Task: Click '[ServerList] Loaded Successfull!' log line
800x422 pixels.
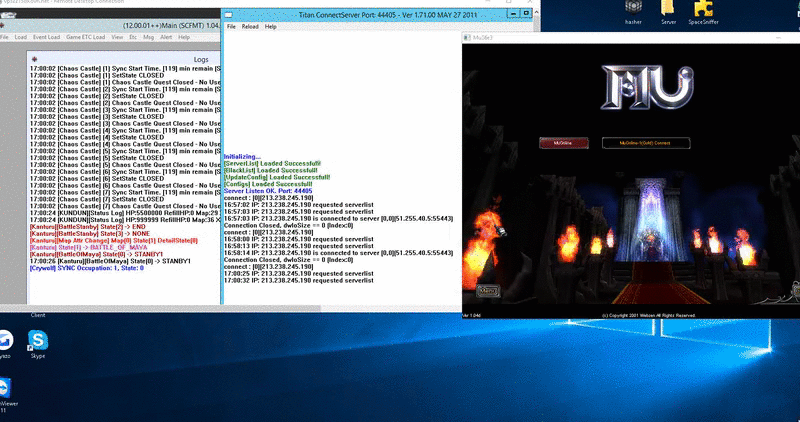Action: [x=272, y=163]
